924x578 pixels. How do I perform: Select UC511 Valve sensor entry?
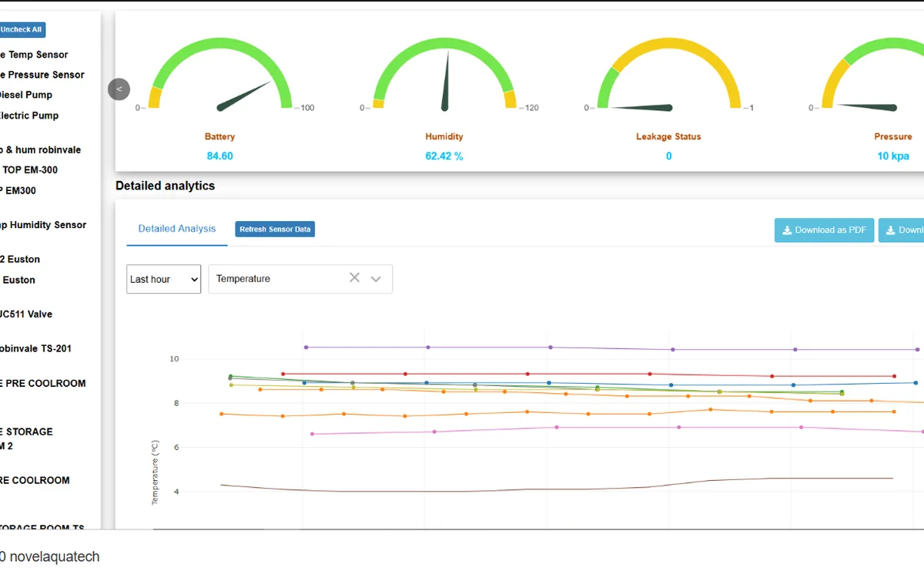(26, 314)
